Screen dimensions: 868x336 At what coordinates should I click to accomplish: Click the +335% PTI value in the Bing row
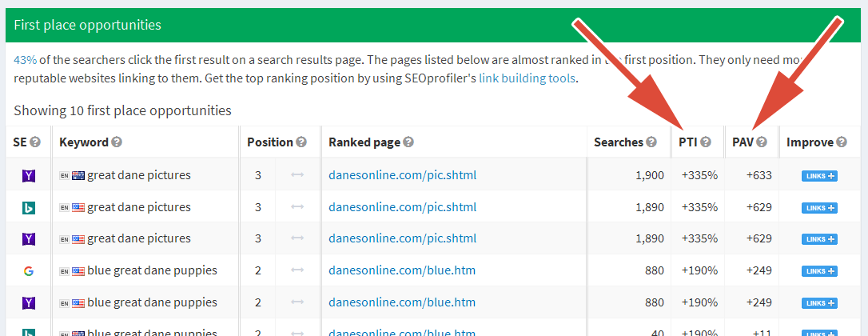699,207
